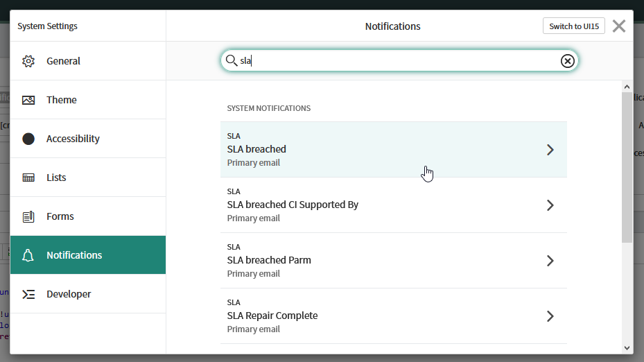
Task: Click the scrollbar up arrow
Action: coord(627,87)
